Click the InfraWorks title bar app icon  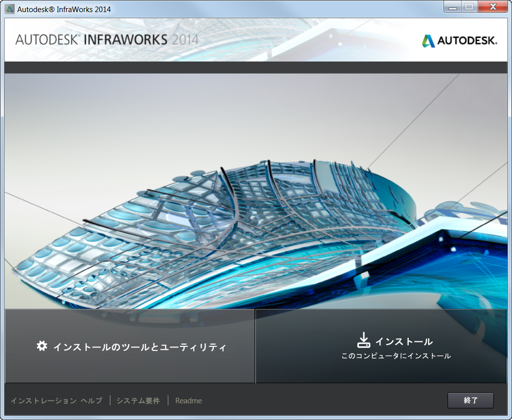tap(10, 9)
